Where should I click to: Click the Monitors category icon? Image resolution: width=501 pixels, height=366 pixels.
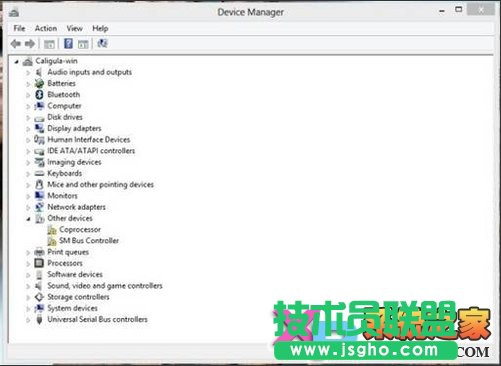point(39,196)
